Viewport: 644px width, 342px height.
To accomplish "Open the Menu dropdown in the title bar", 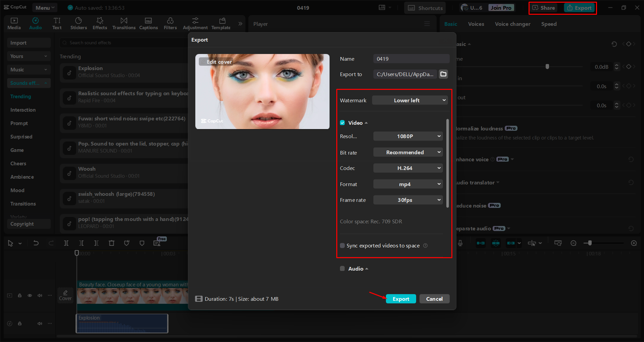I will tap(45, 7).
